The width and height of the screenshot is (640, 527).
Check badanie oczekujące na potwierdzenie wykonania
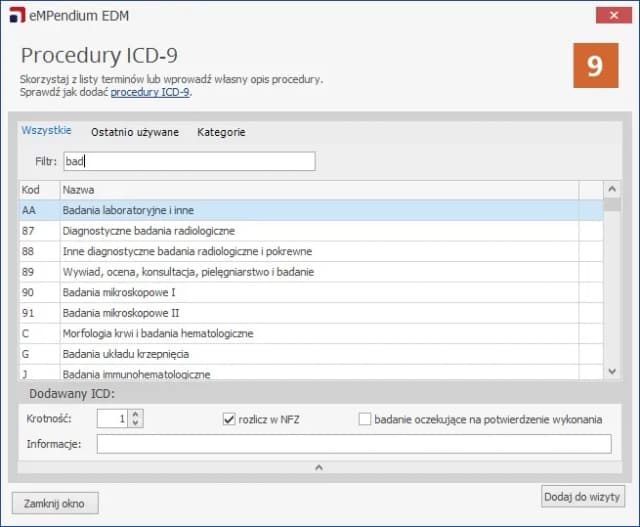point(365,419)
